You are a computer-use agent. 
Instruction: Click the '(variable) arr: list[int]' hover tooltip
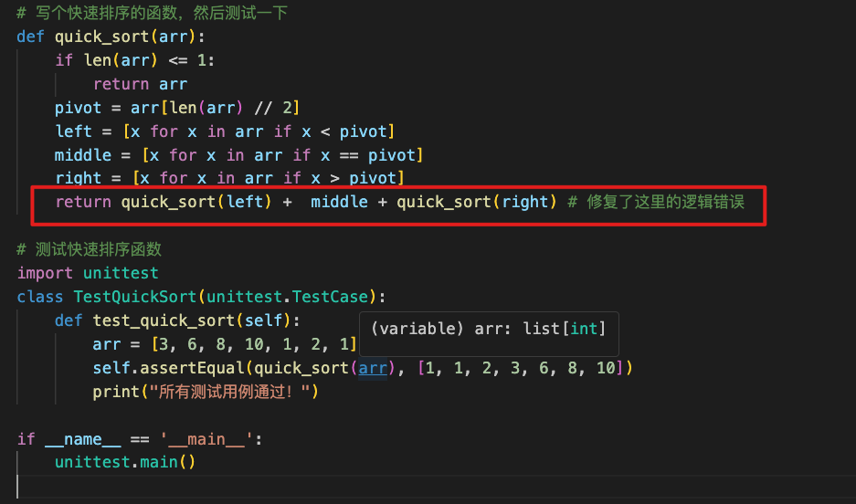488,329
